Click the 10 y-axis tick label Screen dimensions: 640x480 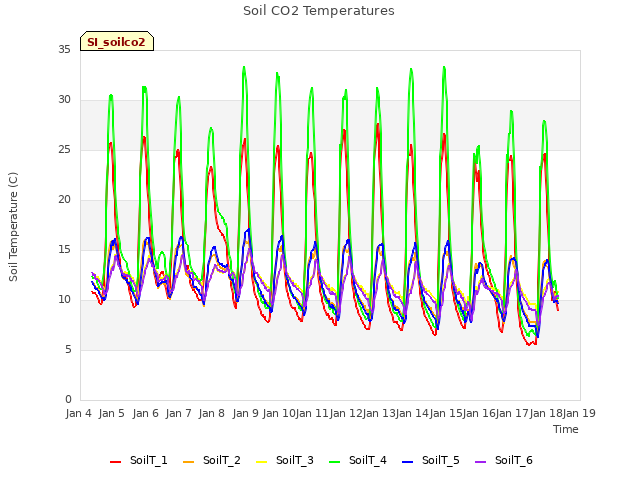(x=64, y=300)
